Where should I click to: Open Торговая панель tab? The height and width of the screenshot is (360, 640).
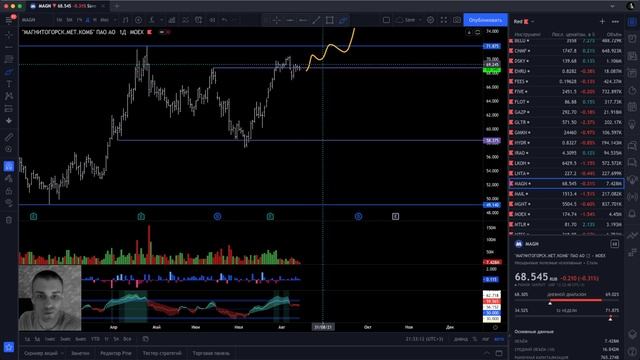(211, 353)
